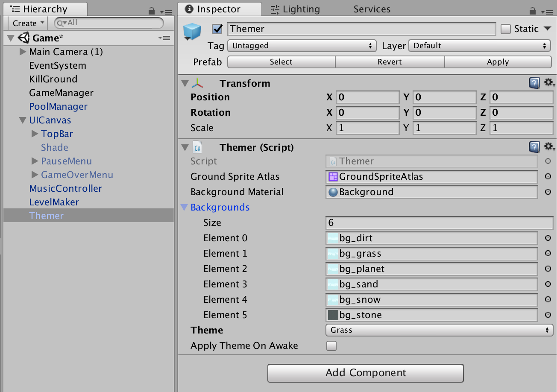Open the Transform component gear menu
Screen dimensions: 557x392
[549, 83]
